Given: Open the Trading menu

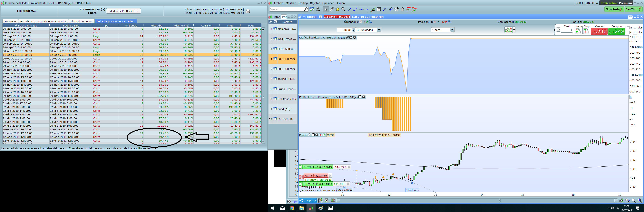Looking at the screenshot, I should [303, 3].
